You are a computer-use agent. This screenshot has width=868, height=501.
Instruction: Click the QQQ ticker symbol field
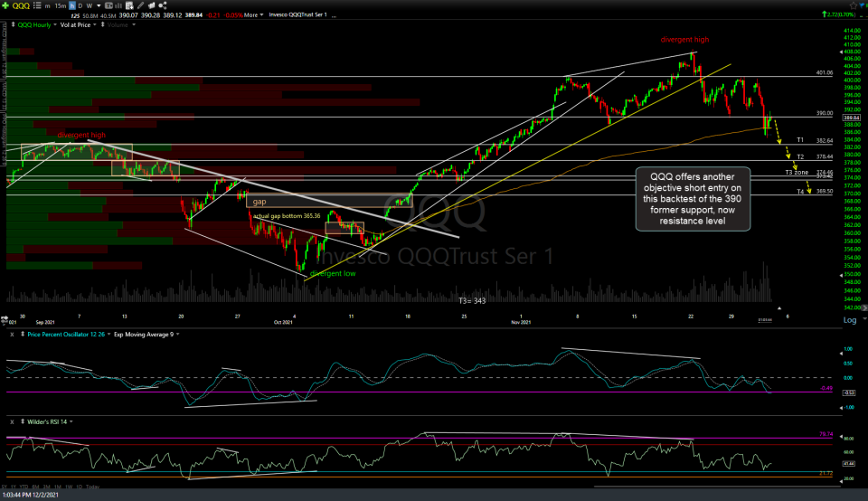click(21, 5)
